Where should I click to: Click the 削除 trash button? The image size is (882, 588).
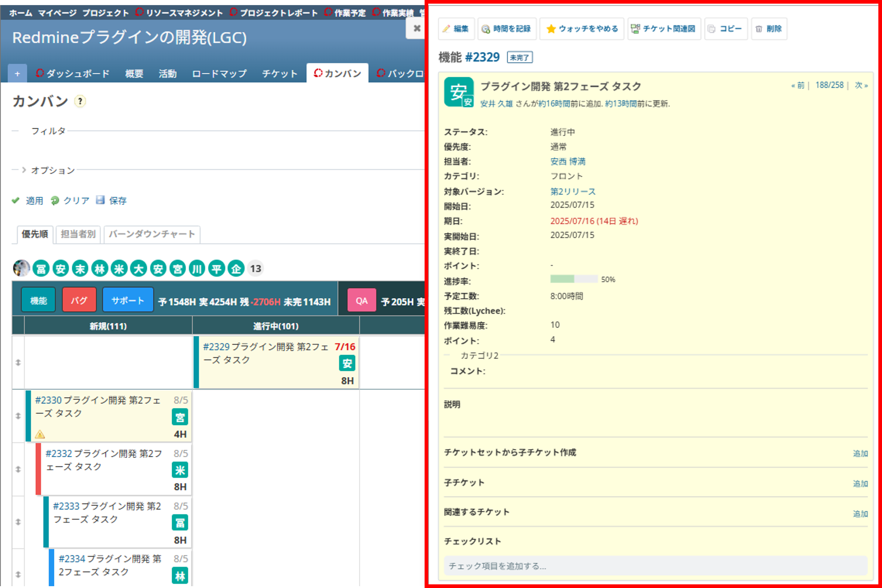769,28
